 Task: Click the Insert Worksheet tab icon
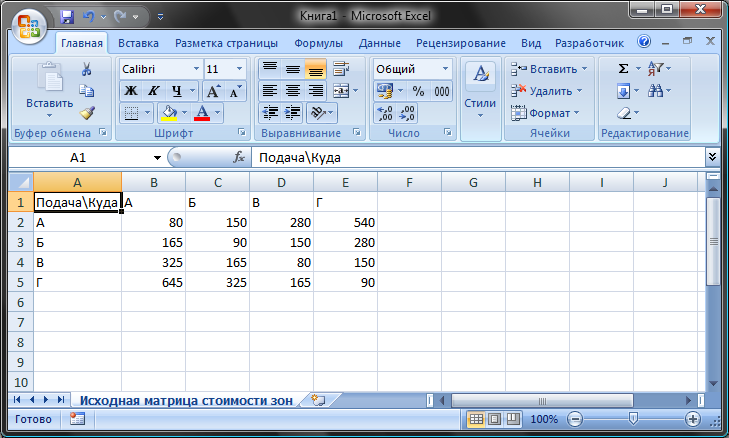tap(319, 400)
